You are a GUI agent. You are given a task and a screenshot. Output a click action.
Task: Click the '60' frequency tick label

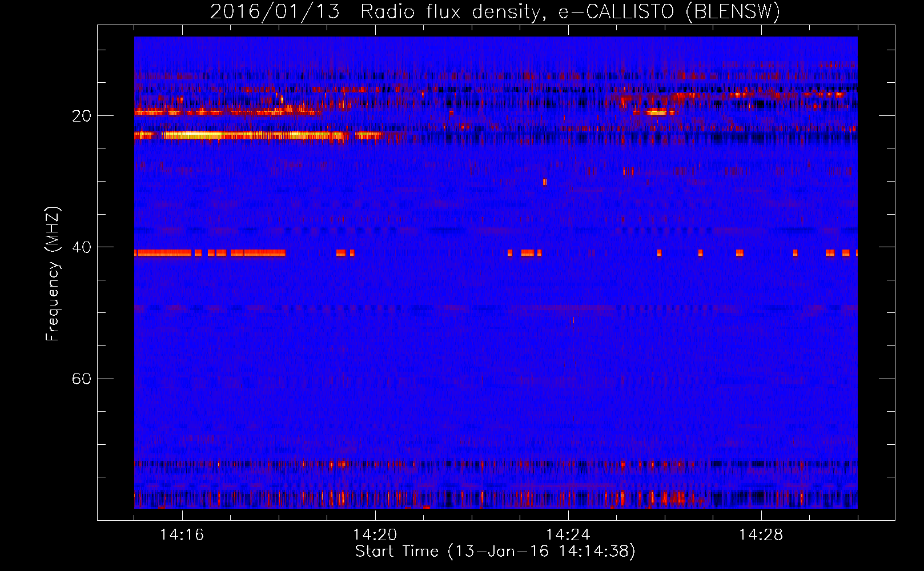pyautogui.click(x=81, y=379)
